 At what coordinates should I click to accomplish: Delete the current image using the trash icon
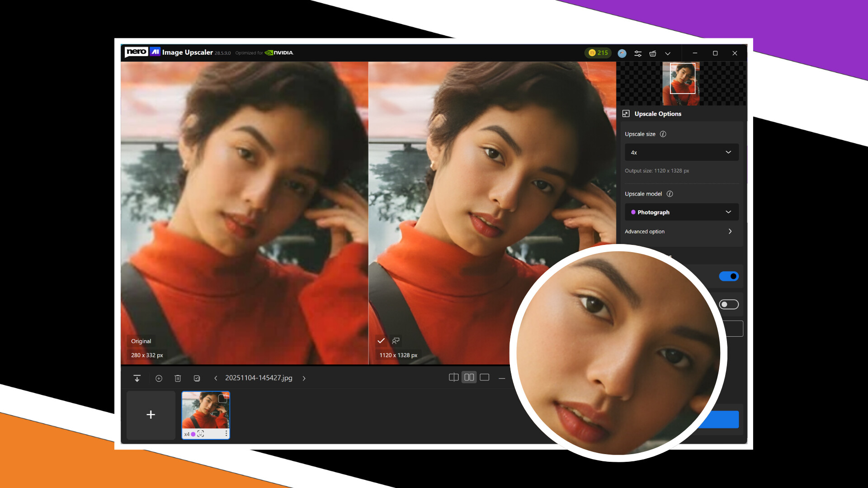pos(177,378)
